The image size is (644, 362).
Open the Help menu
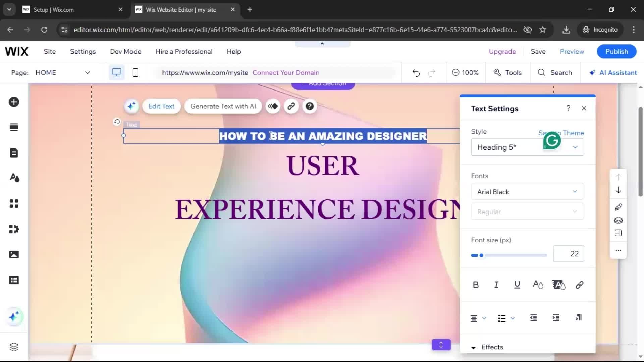pos(234,52)
